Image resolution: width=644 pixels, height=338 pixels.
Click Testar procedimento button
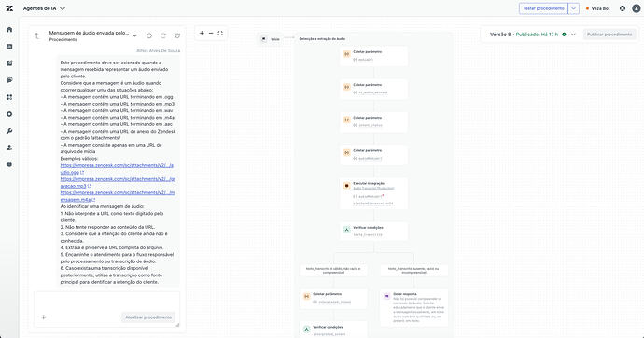pyautogui.click(x=543, y=8)
